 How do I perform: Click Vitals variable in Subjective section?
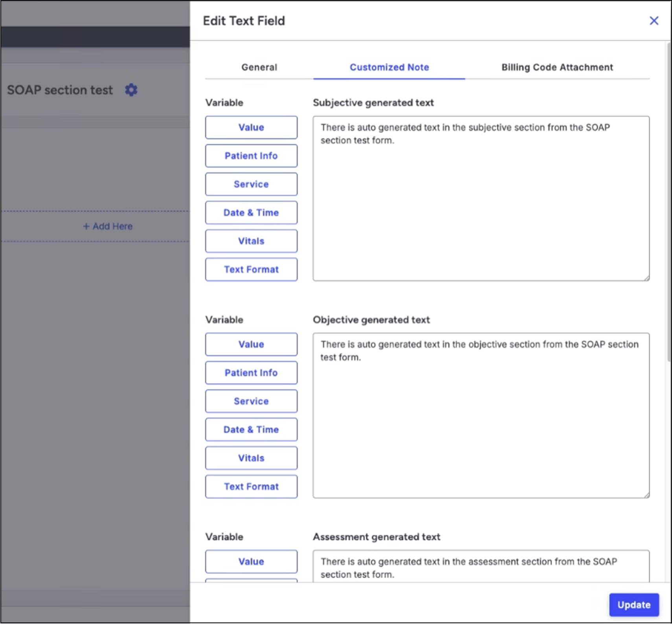point(251,241)
